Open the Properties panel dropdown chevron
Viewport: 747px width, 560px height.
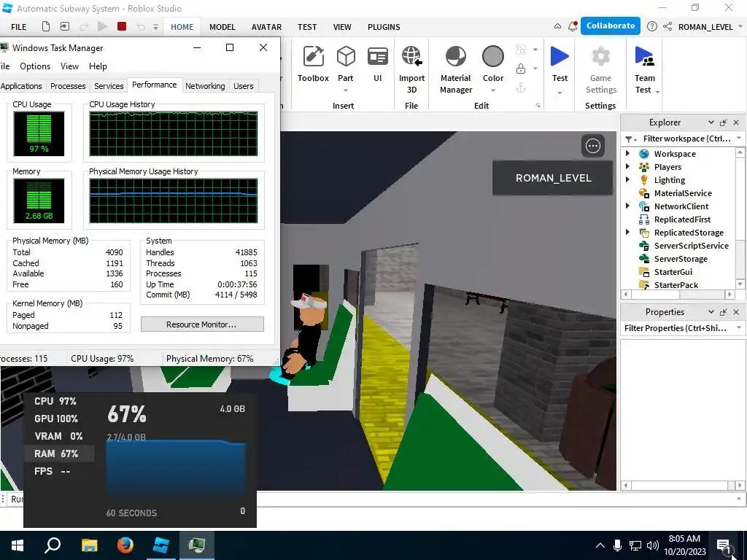[711, 312]
